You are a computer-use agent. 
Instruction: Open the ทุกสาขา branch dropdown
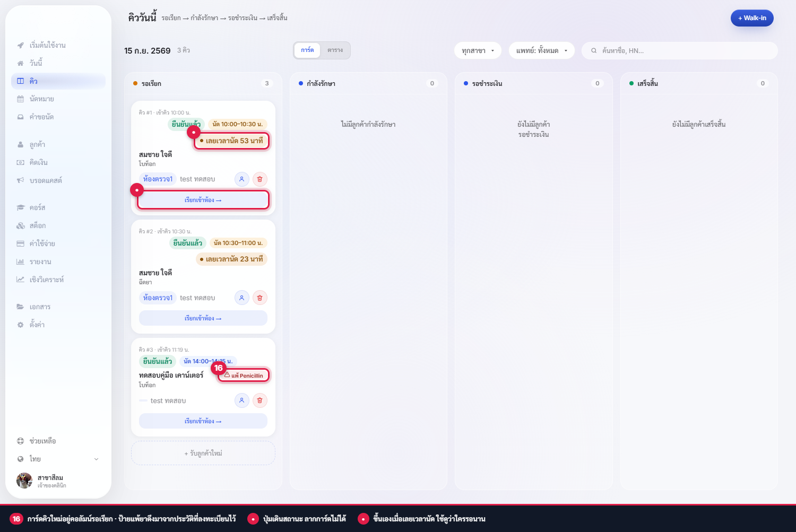tap(478, 50)
